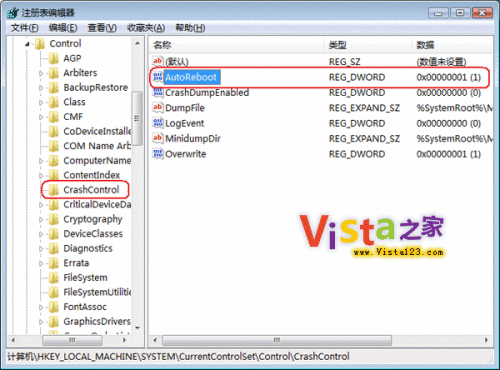The width and height of the screenshot is (500, 370).
Task: Select the CriticalDeviceDatabase key label
Action: coord(97,204)
